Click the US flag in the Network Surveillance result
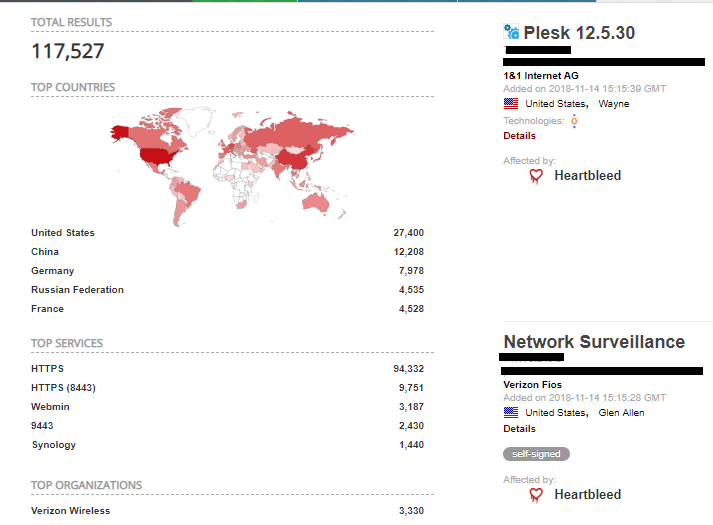713x525 pixels. (x=511, y=412)
